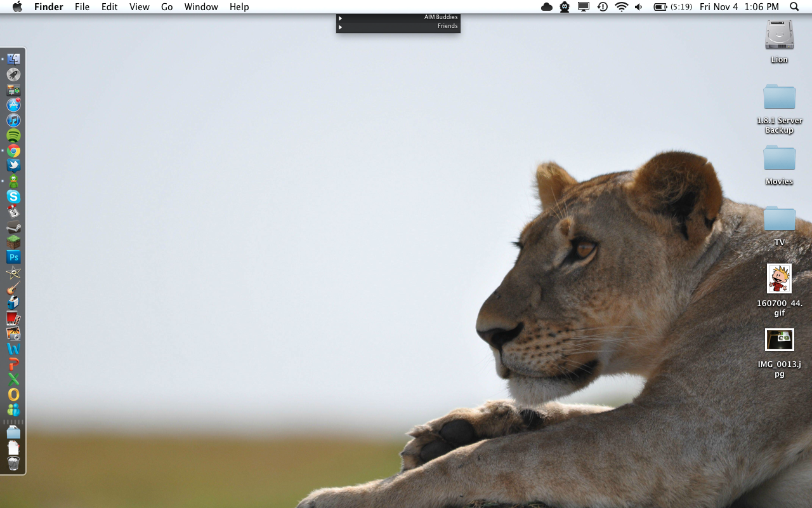The height and width of the screenshot is (508, 812).
Task: Open Spotify in the dock
Action: tap(13, 135)
